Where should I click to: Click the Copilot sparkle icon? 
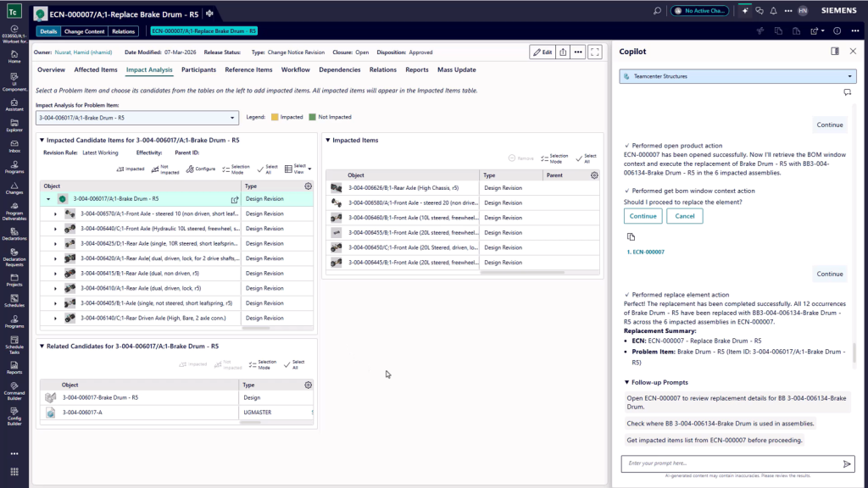(x=744, y=10)
